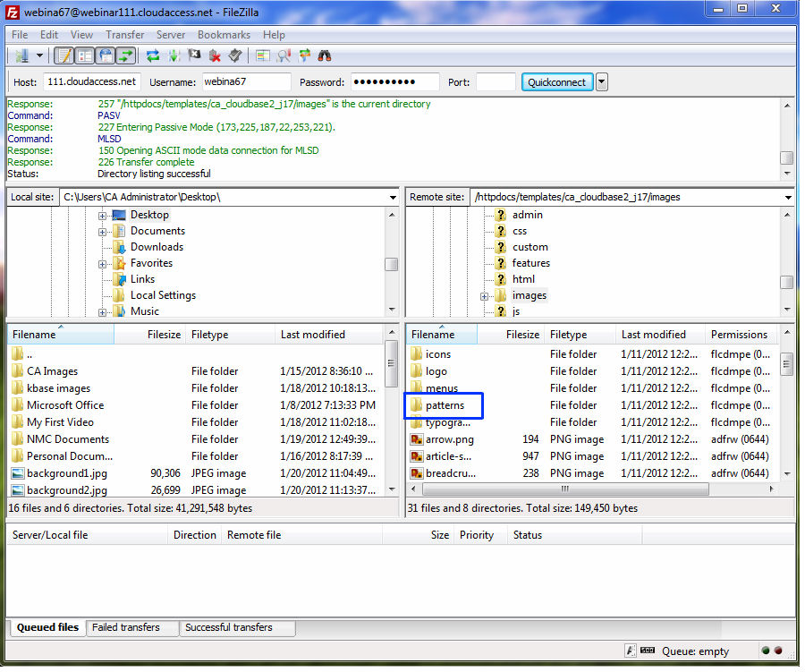Expand the Documents node in local tree
This screenshot has height=672, width=805.
pos(103,233)
